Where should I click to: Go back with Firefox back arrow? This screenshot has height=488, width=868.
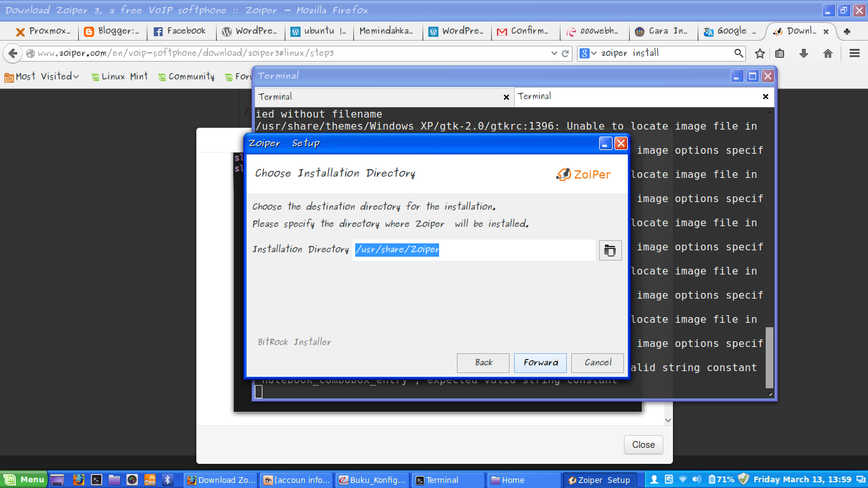pos(12,53)
